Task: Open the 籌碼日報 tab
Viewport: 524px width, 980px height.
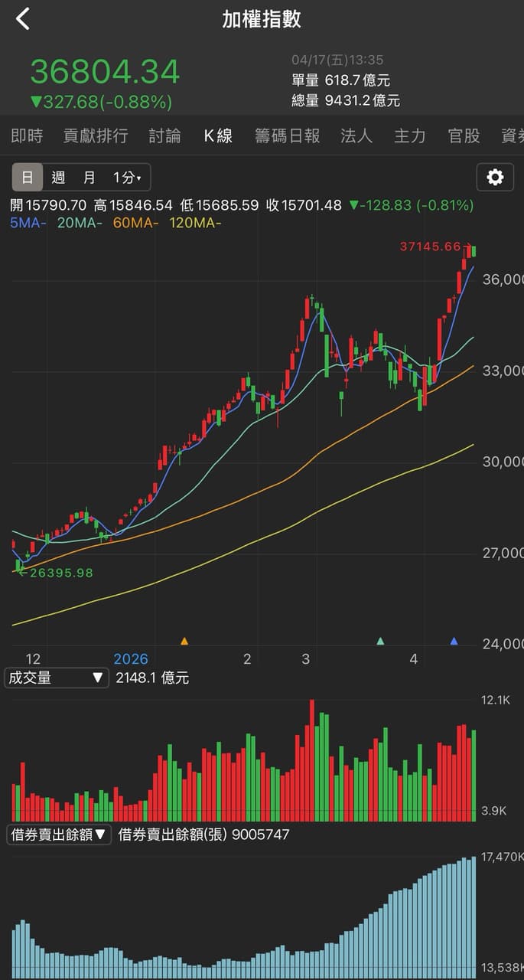Action: click(287, 136)
